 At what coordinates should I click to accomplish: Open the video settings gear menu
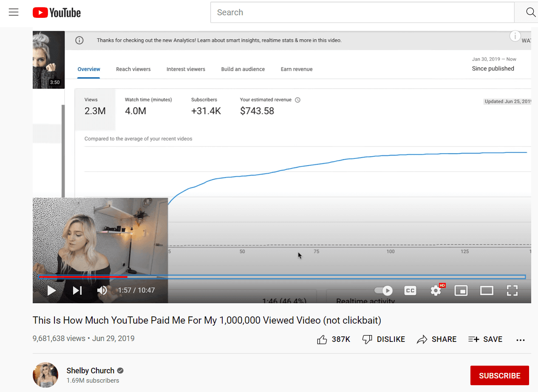pos(436,290)
